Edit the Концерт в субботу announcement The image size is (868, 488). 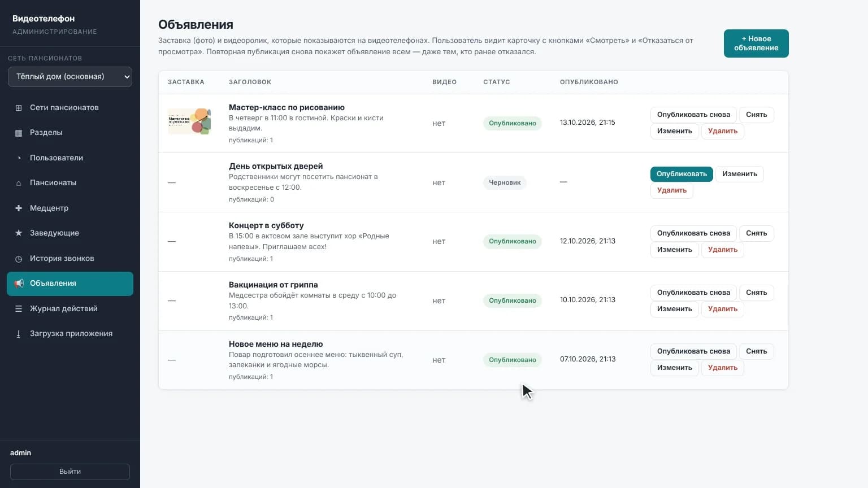click(674, 250)
